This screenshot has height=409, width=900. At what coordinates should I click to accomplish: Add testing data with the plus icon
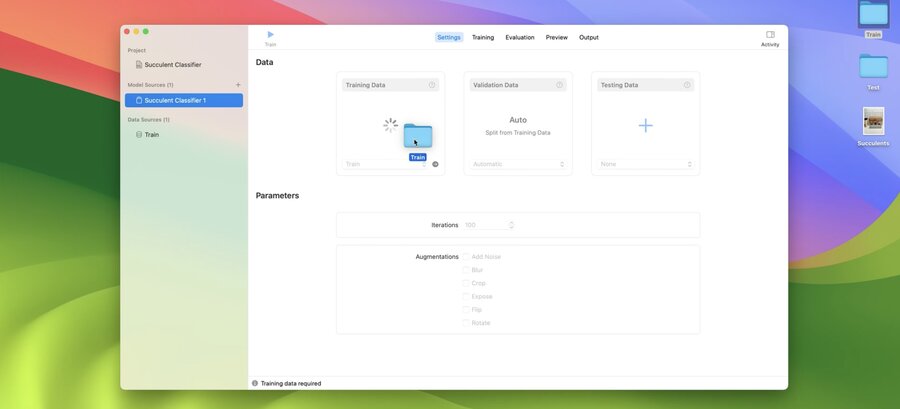646,126
